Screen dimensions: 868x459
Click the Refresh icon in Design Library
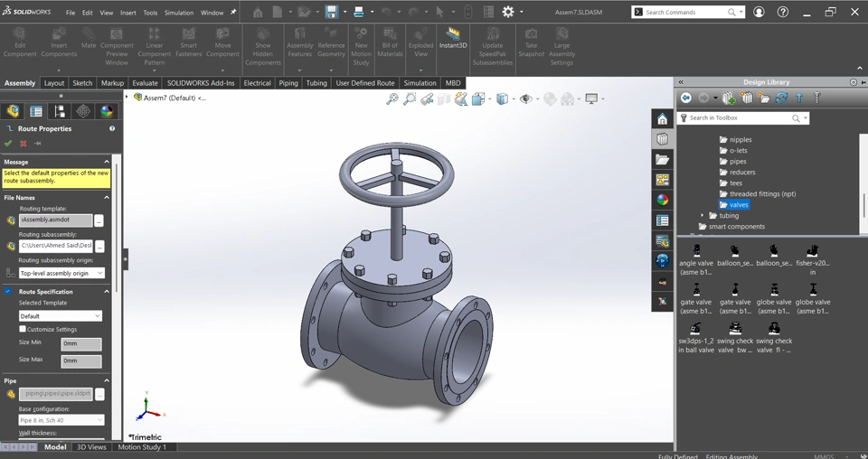click(x=781, y=98)
